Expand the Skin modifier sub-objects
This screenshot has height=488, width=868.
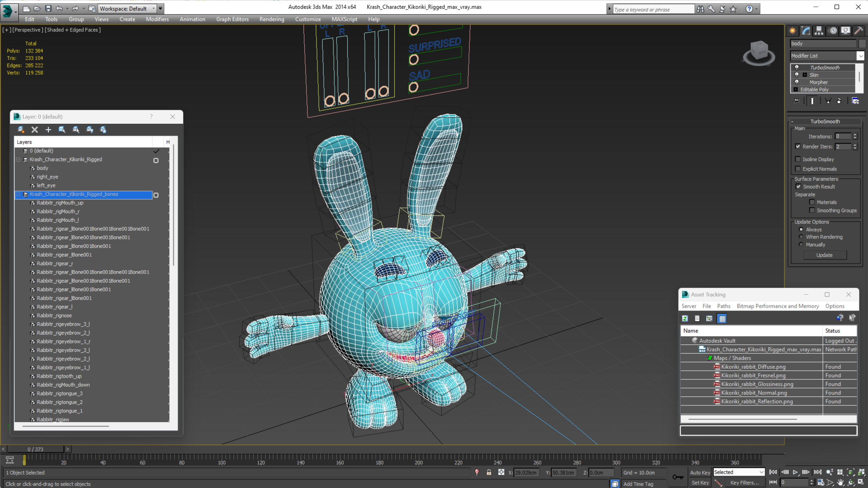(x=805, y=75)
